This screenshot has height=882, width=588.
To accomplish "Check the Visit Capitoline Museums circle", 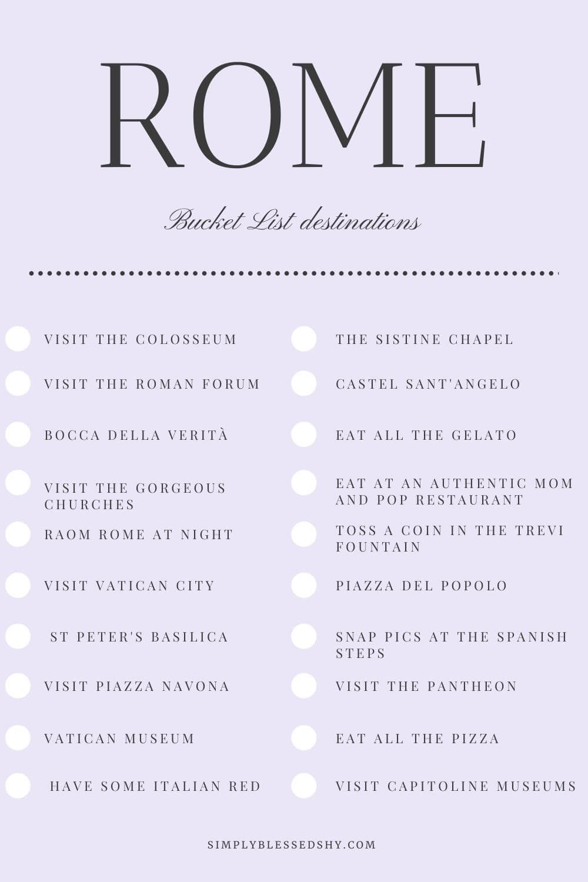I will pyautogui.click(x=304, y=786).
